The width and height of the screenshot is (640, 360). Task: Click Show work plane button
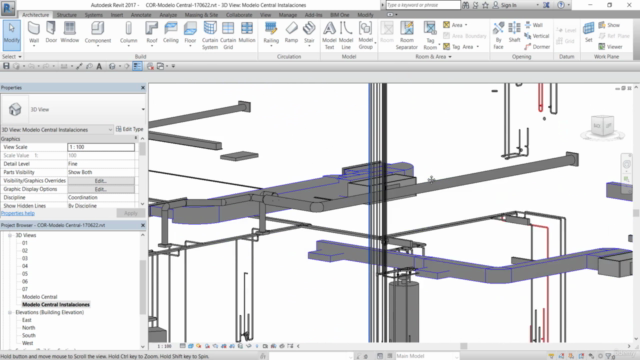[609, 25]
